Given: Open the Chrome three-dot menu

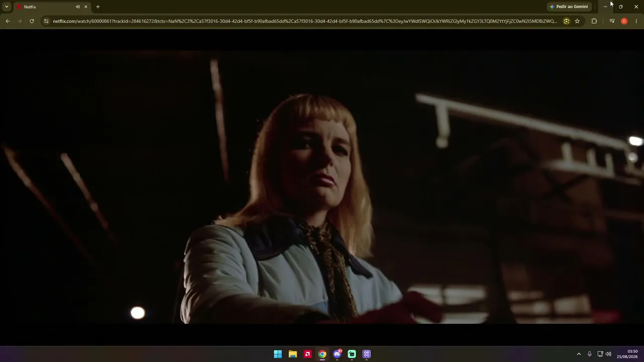Looking at the screenshot, I should [636, 21].
